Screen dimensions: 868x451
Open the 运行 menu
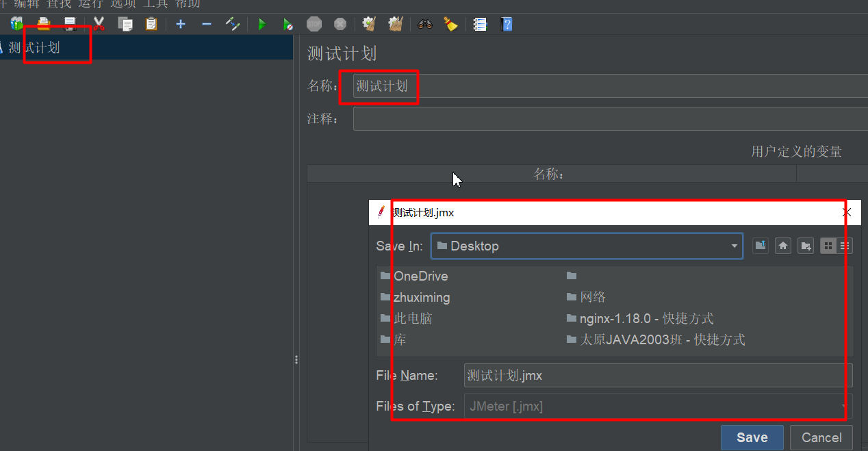(x=90, y=3)
